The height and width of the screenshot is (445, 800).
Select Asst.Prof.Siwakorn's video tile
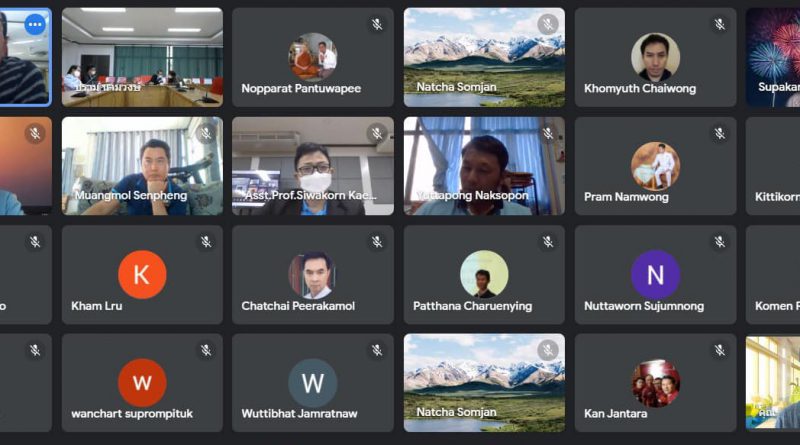point(313,166)
